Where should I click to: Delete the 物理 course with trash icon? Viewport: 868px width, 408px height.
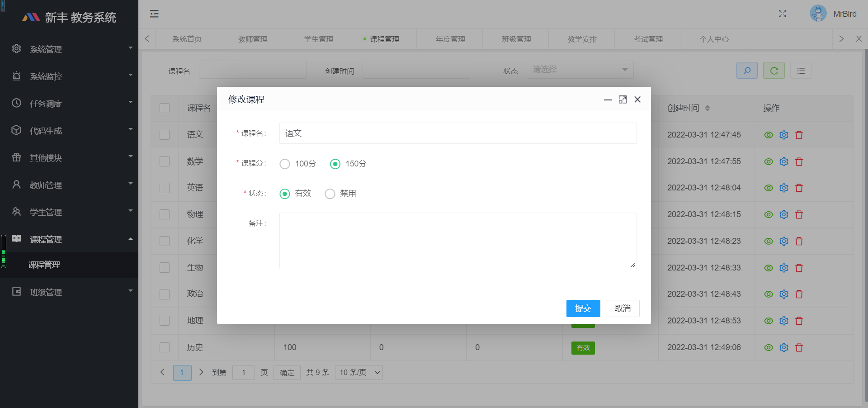point(799,214)
